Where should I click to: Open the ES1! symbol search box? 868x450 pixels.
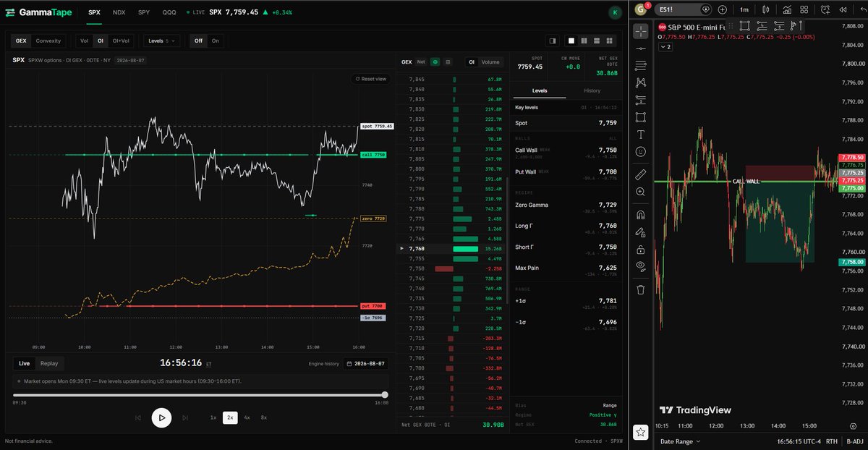[684, 9]
